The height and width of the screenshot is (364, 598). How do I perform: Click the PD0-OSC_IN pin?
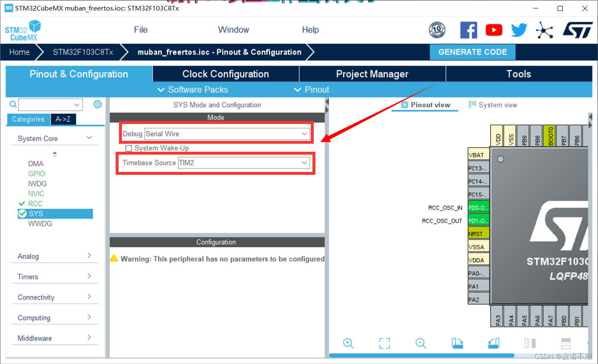479,207
